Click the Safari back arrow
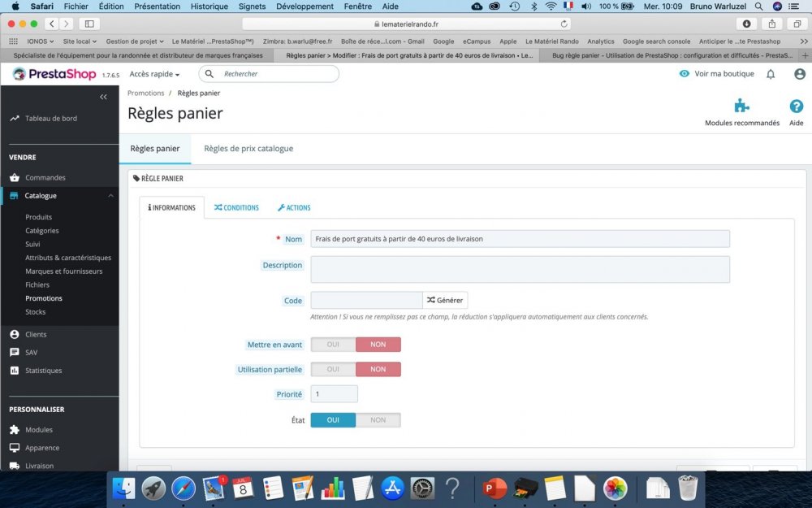This screenshot has width=812, height=508. 52,24
